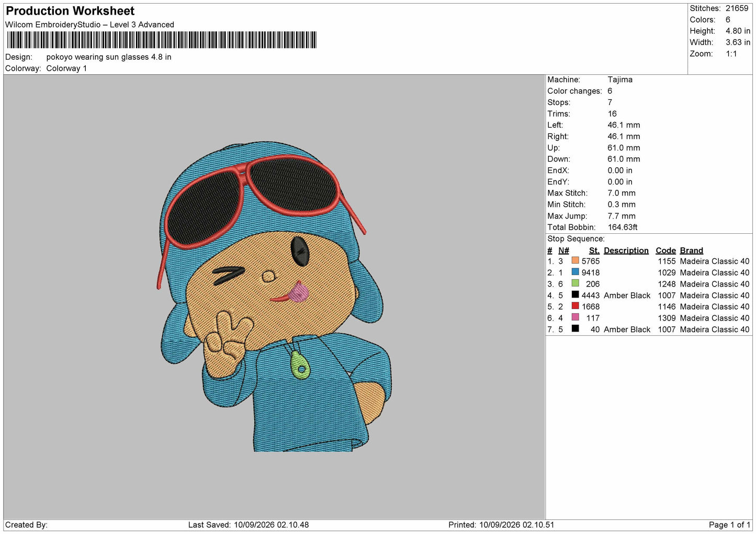Click the 'Colorway 1' value
The image size is (756, 534).
pyautogui.click(x=66, y=69)
